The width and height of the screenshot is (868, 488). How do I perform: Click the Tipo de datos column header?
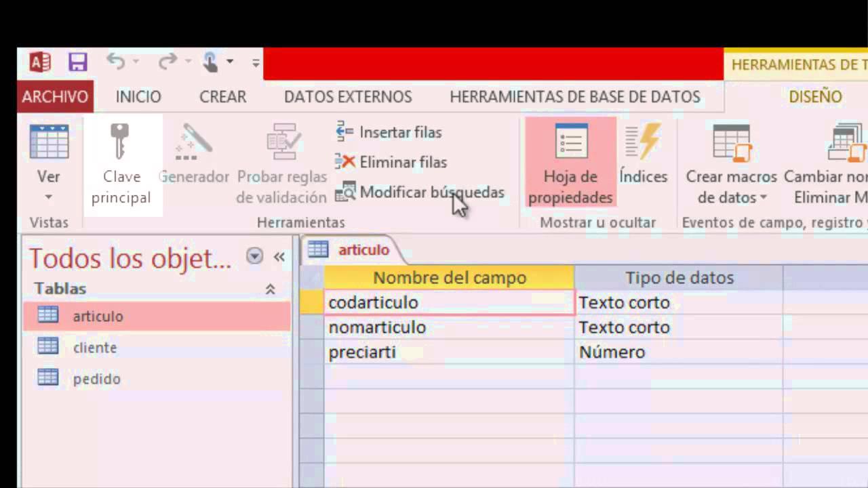pyautogui.click(x=679, y=277)
